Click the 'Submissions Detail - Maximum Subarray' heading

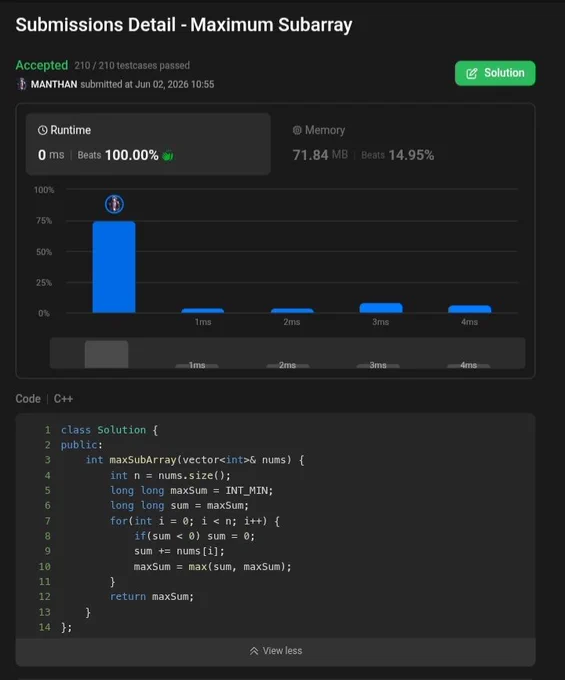click(x=184, y=25)
